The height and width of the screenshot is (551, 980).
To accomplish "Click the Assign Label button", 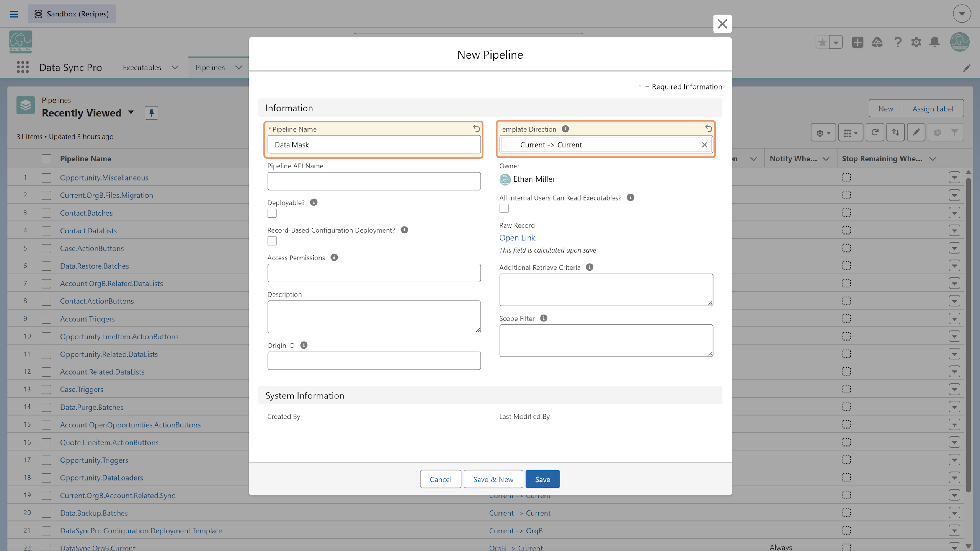I will coord(933,109).
